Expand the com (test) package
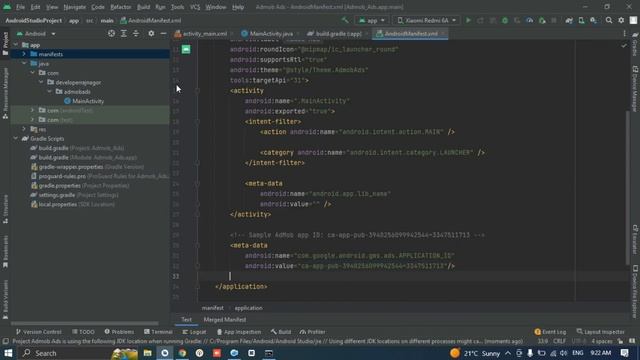This screenshot has height=360, width=640. coord(32,120)
